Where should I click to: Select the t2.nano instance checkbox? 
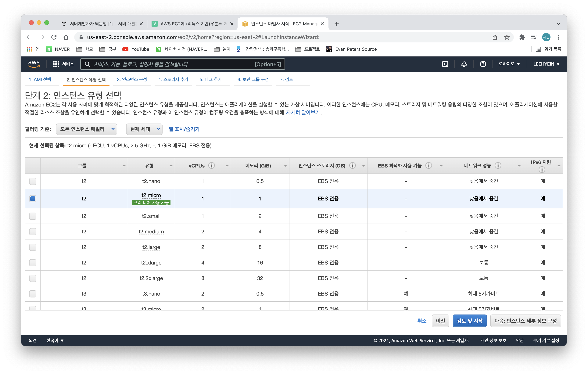pos(33,181)
